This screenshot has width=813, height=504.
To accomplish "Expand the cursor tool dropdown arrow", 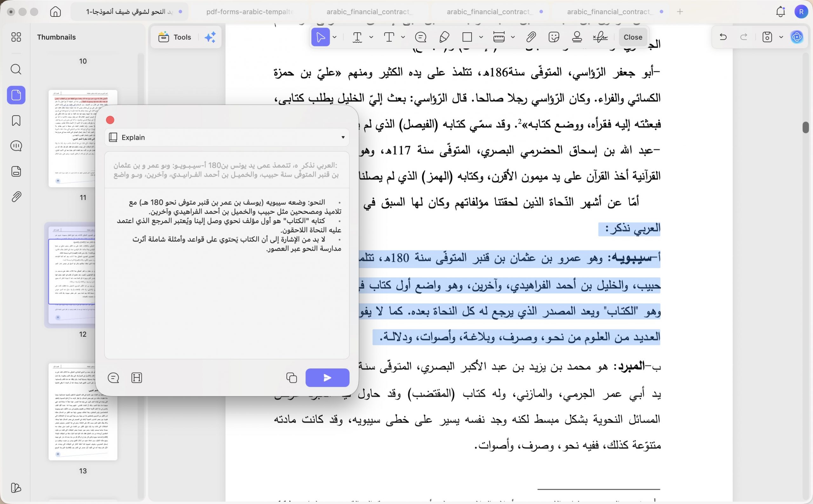I will pyautogui.click(x=335, y=37).
